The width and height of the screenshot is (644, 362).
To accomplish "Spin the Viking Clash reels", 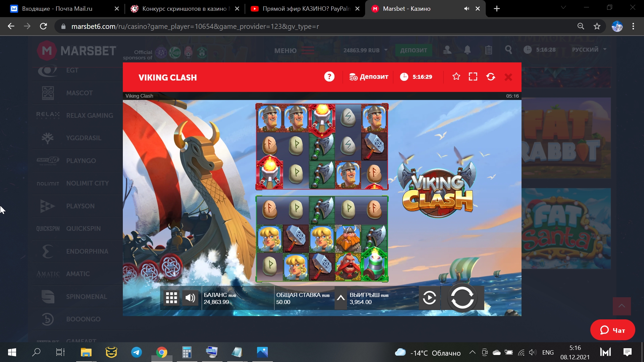I will [x=462, y=298].
